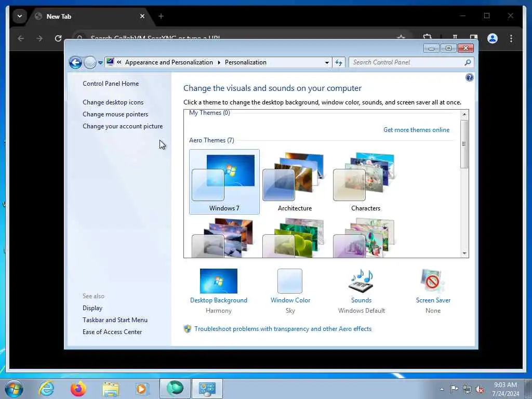Open Windows Explorer folder in taskbar
This screenshot has width=532, height=399.
tap(111, 389)
